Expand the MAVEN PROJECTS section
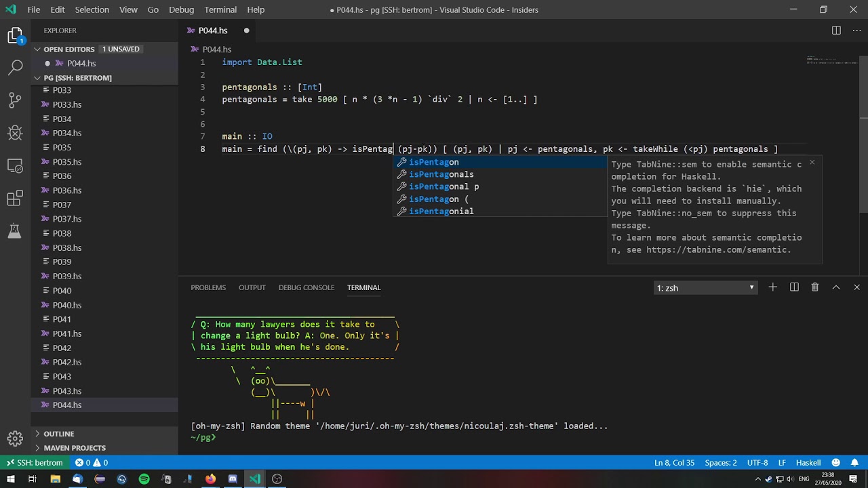This screenshot has width=868, height=488. pos(75,448)
